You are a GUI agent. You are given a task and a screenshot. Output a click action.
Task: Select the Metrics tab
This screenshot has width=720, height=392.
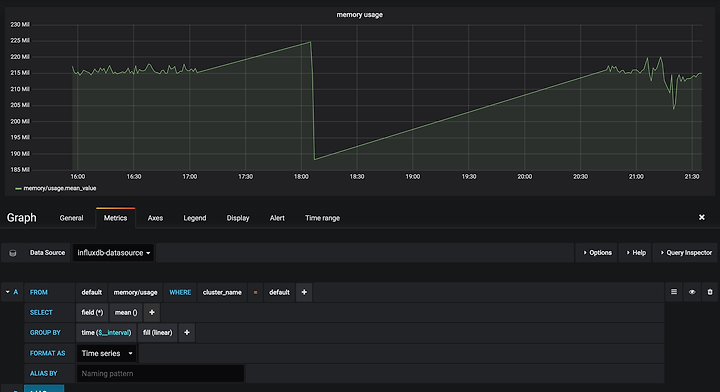[115, 218]
